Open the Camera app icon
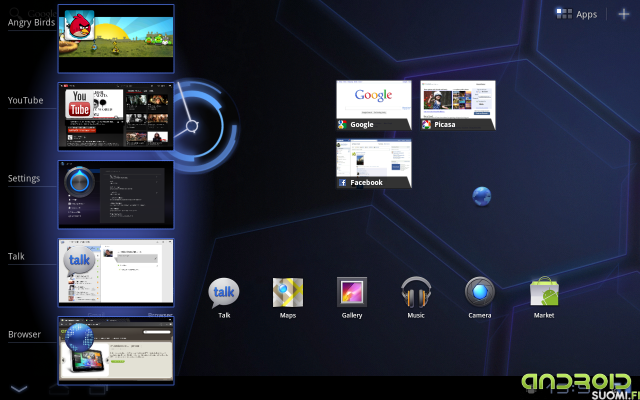640x400 pixels. (x=480, y=292)
